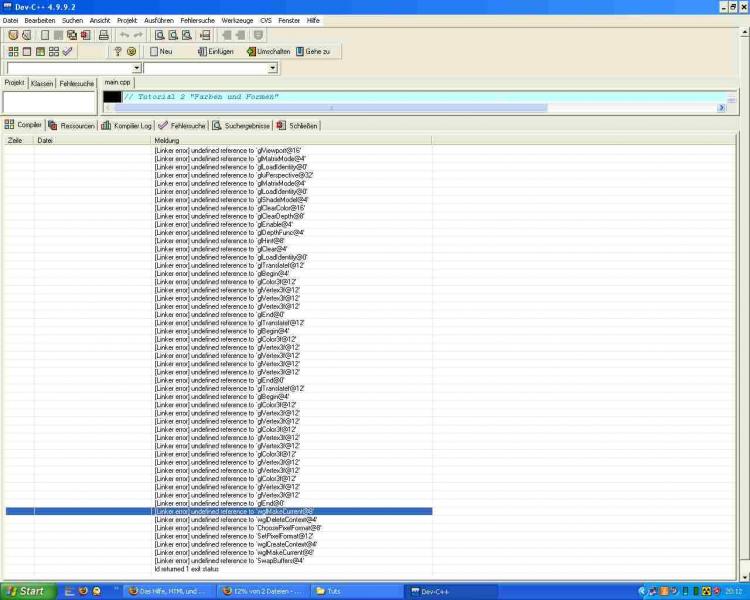Open the Ausführen menu
The width and height of the screenshot is (750, 600).
click(158, 20)
